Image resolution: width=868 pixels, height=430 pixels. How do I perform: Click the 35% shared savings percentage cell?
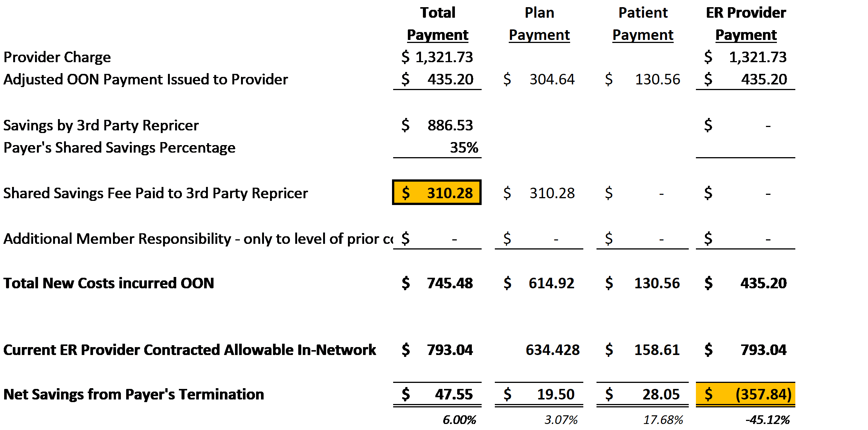464,147
